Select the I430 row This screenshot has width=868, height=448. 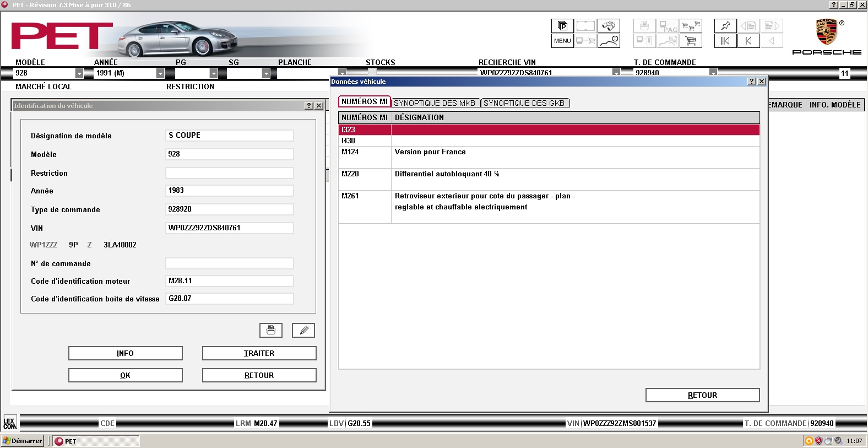[549, 141]
